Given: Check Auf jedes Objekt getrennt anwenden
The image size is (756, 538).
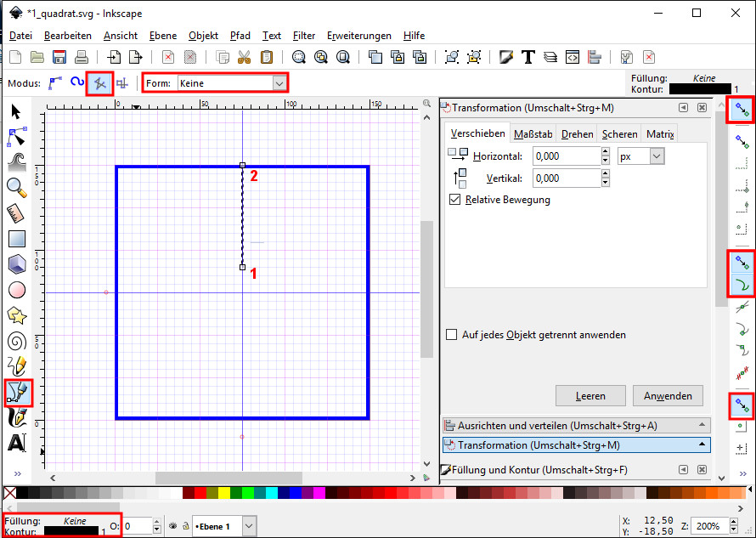Looking at the screenshot, I should [x=452, y=334].
